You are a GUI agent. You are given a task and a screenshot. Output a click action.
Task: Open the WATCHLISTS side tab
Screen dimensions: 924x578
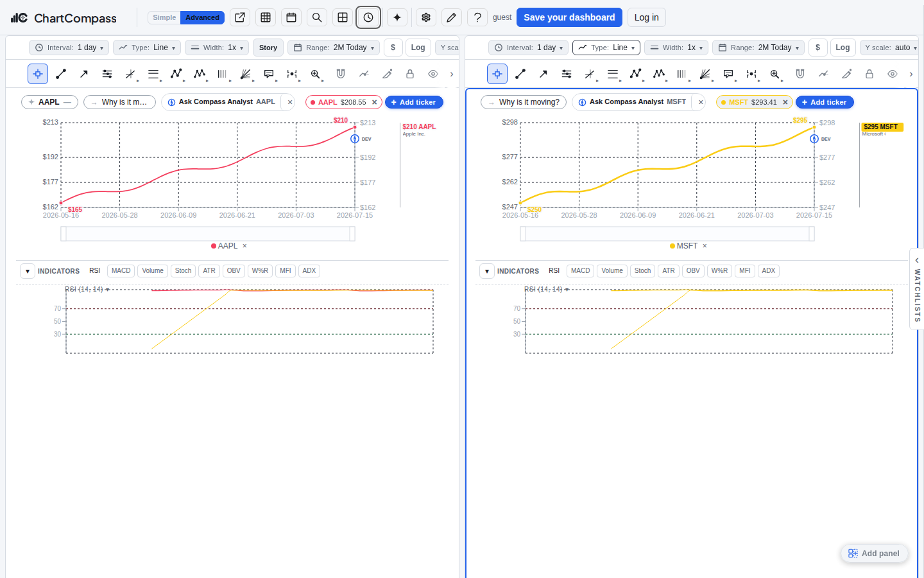point(917,289)
